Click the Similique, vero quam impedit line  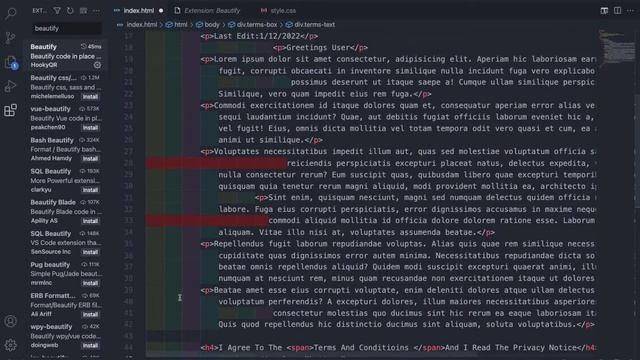pos(324,94)
